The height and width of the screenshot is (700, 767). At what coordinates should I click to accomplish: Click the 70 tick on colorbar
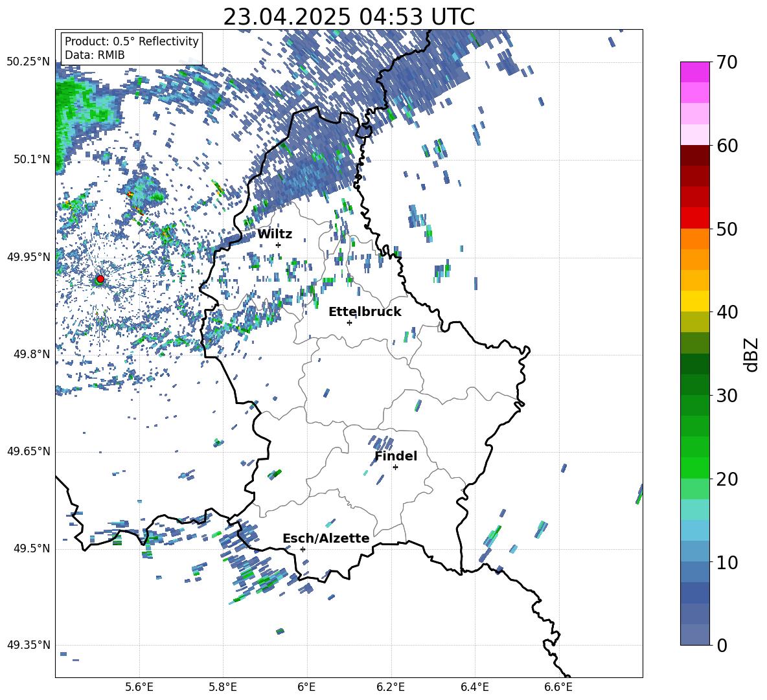click(x=726, y=63)
